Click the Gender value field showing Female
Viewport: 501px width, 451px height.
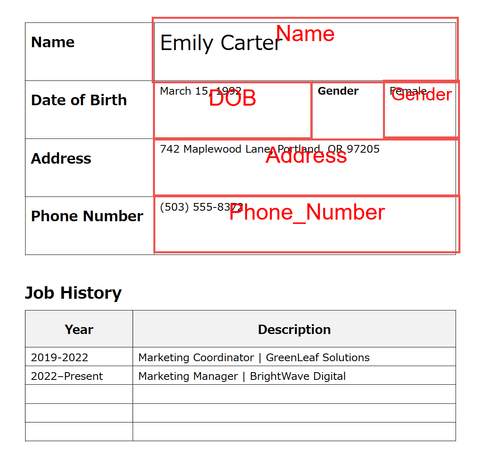[x=421, y=109]
